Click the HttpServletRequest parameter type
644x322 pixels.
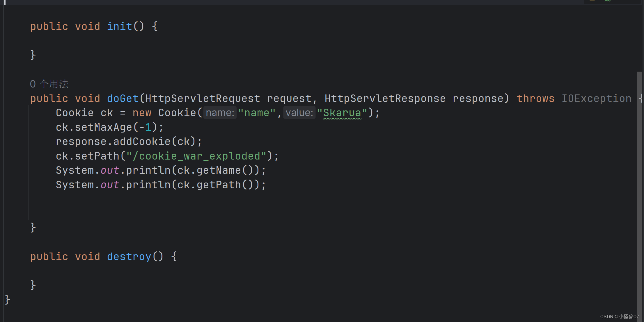pos(202,98)
